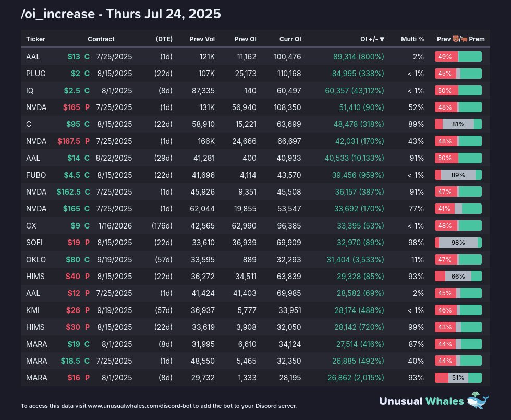
Task: Click the 89,314 (800%) OI change
Action: pyautogui.click(x=359, y=57)
